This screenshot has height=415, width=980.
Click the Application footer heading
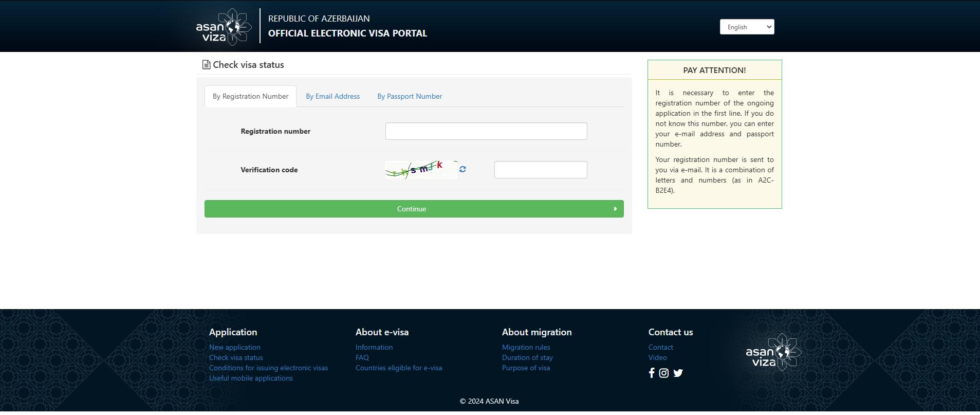coord(233,332)
